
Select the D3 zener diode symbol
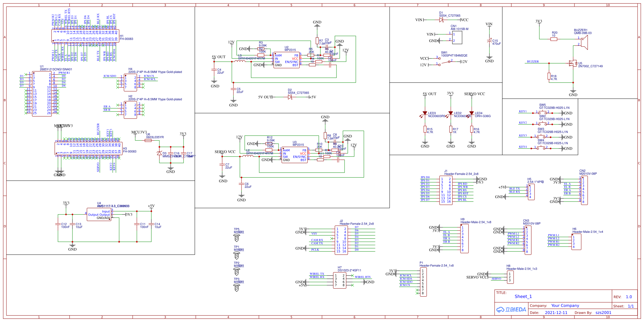point(159,153)
